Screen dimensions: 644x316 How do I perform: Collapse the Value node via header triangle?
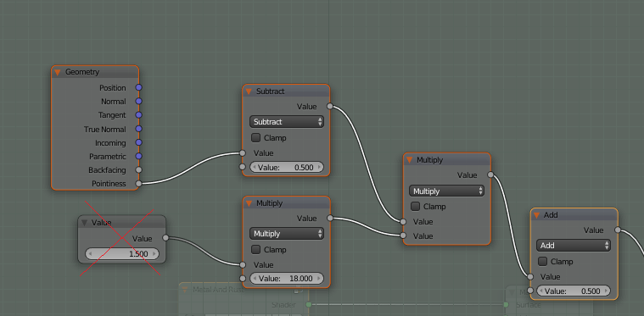click(85, 223)
